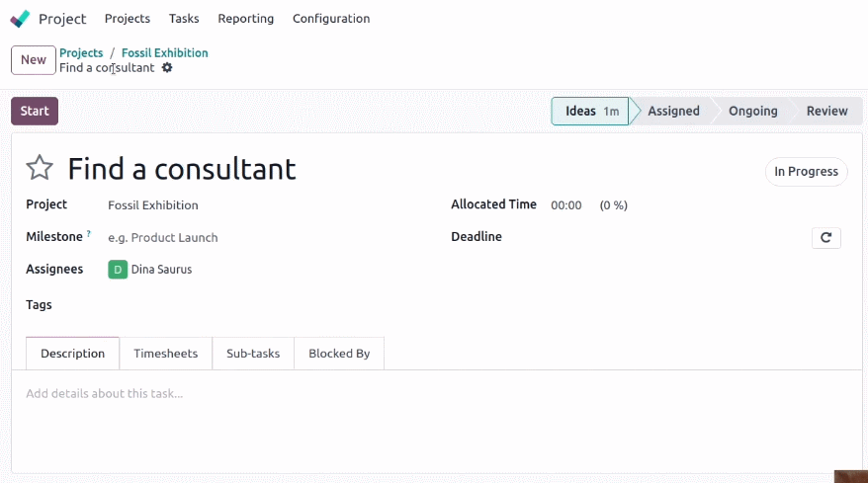Select the Assigned stage in status bar

(673, 112)
